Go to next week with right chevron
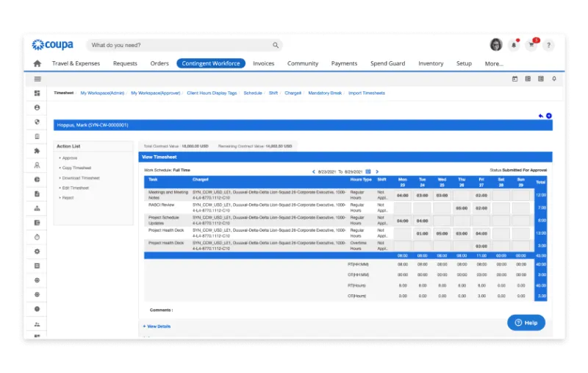This screenshot has width=588, height=373. click(377, 172)
